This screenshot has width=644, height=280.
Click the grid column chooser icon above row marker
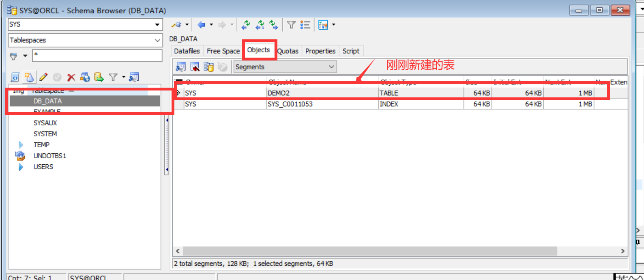tap(178, 82)
